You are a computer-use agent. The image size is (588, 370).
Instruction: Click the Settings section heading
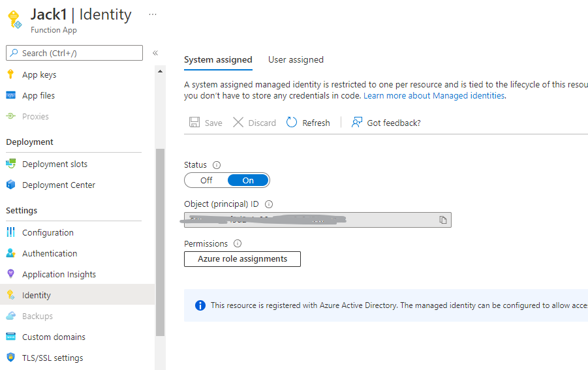[x=22, y=211]
